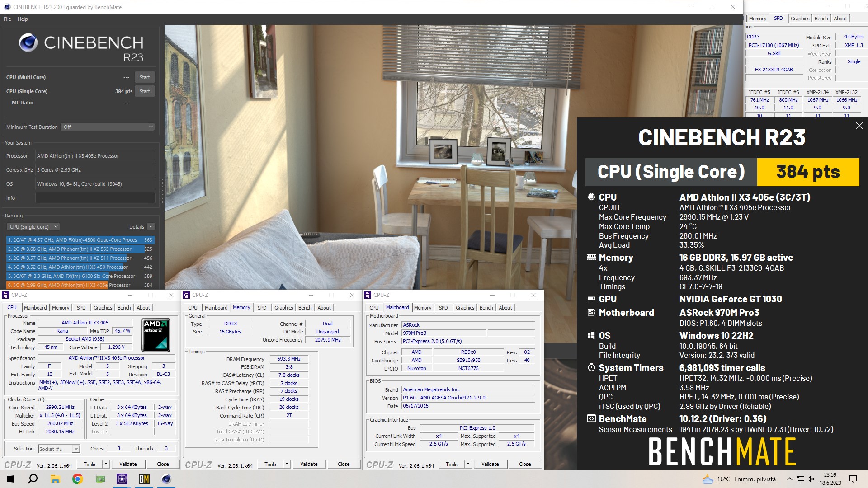Viewport: 868px width, 488px height.
Task: Select the Phenom II X2 555 ranking entry
Action: tap(80, 249)
